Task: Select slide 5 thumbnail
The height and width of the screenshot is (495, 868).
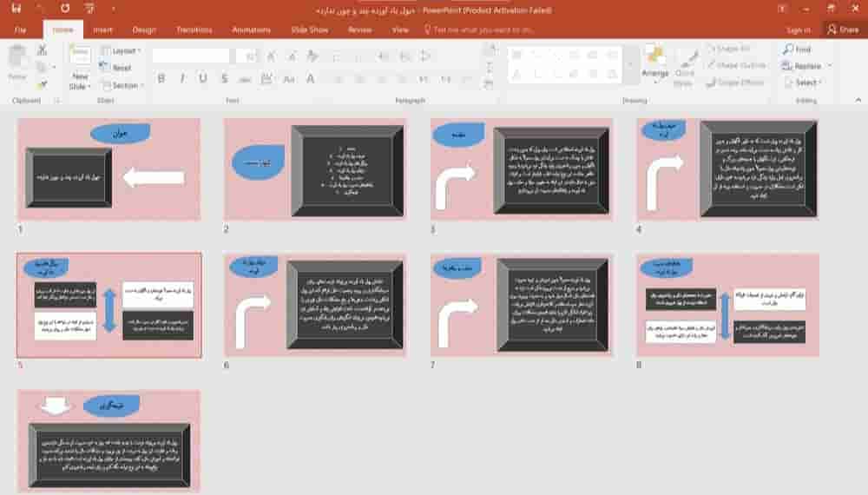Action: (x=109, y=305)
